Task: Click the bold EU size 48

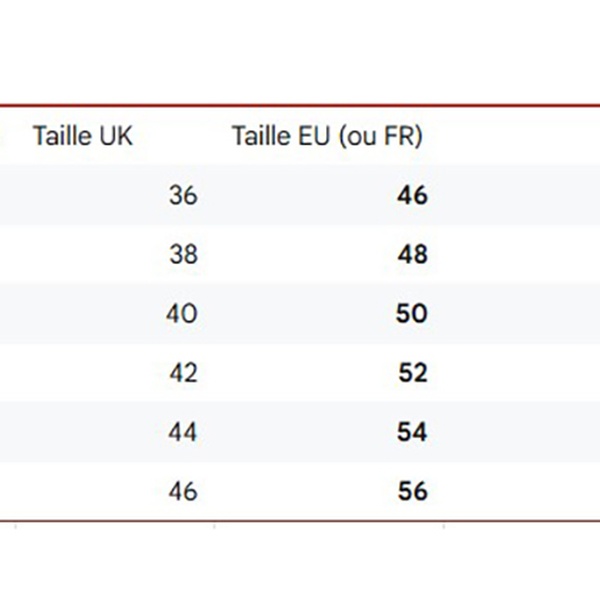Action: 412,254
